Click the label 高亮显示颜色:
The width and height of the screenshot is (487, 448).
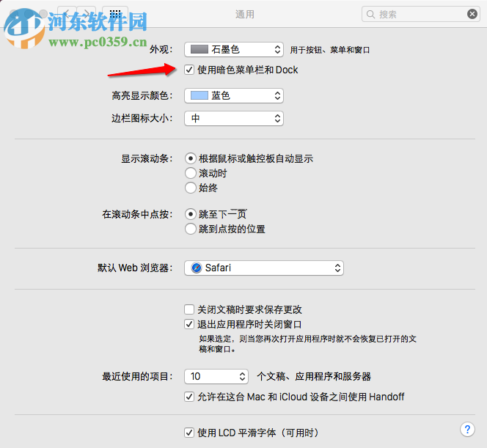coord(142,95)
